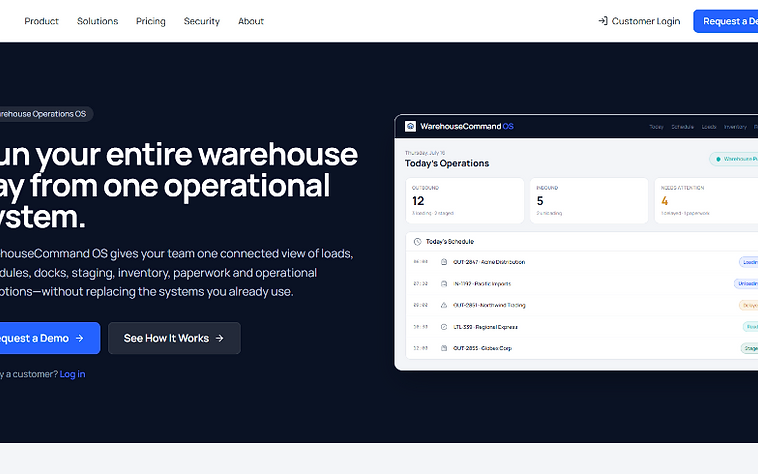Click the Request a Demo button in header
The height and width of the screenshot is (474, 758).
726,21
